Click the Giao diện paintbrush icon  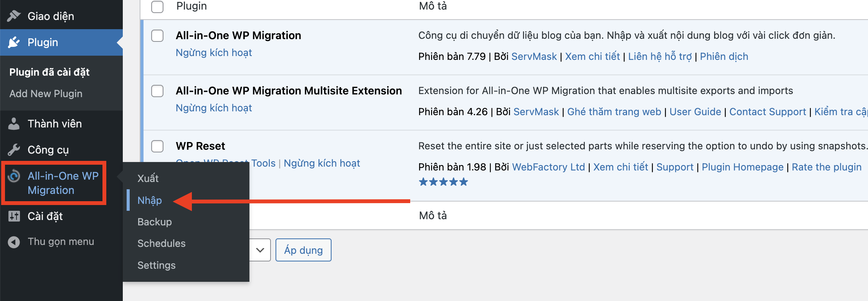(x=14, y=16)
